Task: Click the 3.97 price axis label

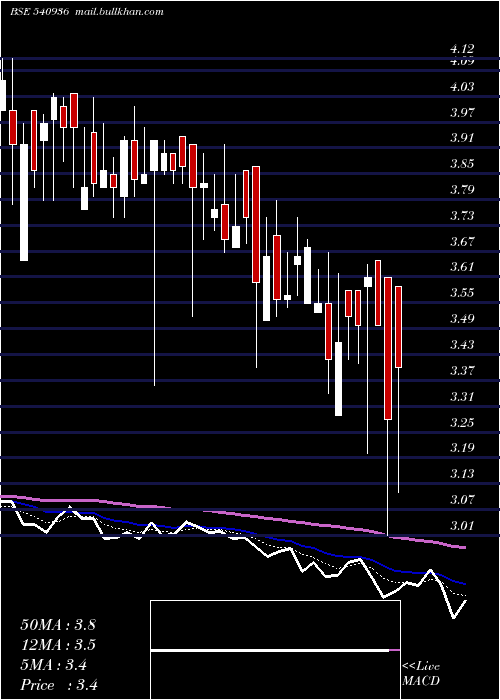Action: click(462, 112)
